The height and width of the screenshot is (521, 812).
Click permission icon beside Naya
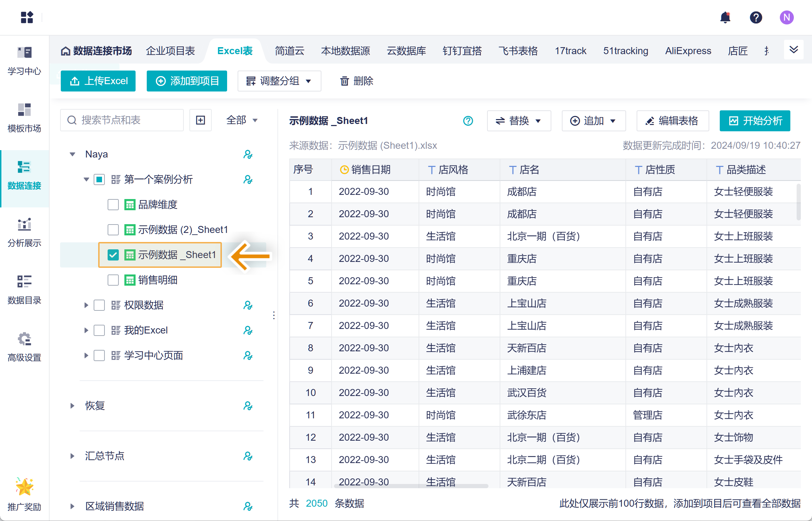pos(248,154)
